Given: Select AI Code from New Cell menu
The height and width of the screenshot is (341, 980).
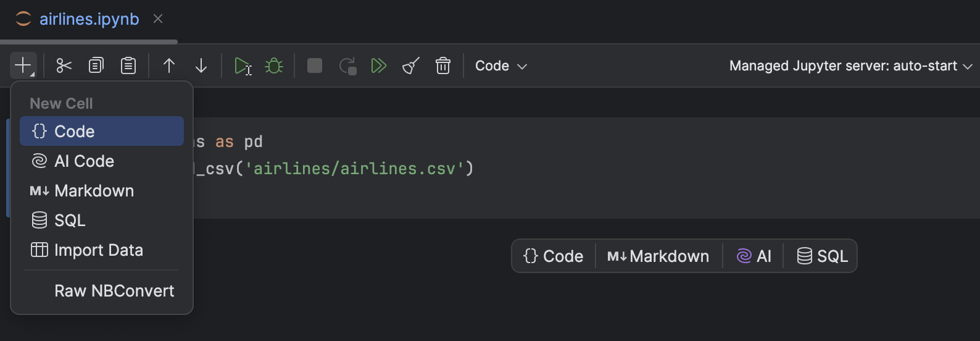Looking at the screenshot, I should 84,161.
